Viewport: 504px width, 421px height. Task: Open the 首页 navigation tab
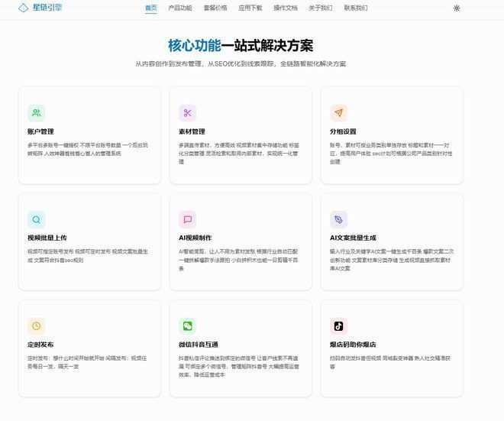(151, 8)
